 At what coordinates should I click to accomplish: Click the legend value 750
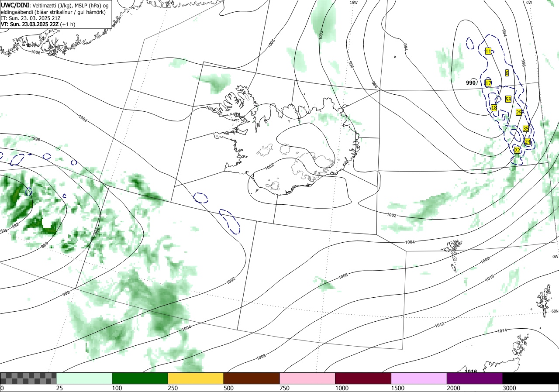coord(284,388)
